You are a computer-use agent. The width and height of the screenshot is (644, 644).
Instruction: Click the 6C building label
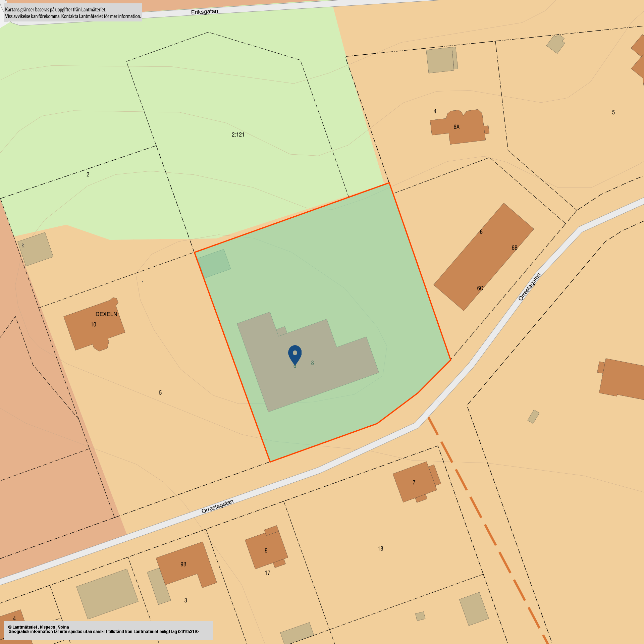click(x=480, y=288)
